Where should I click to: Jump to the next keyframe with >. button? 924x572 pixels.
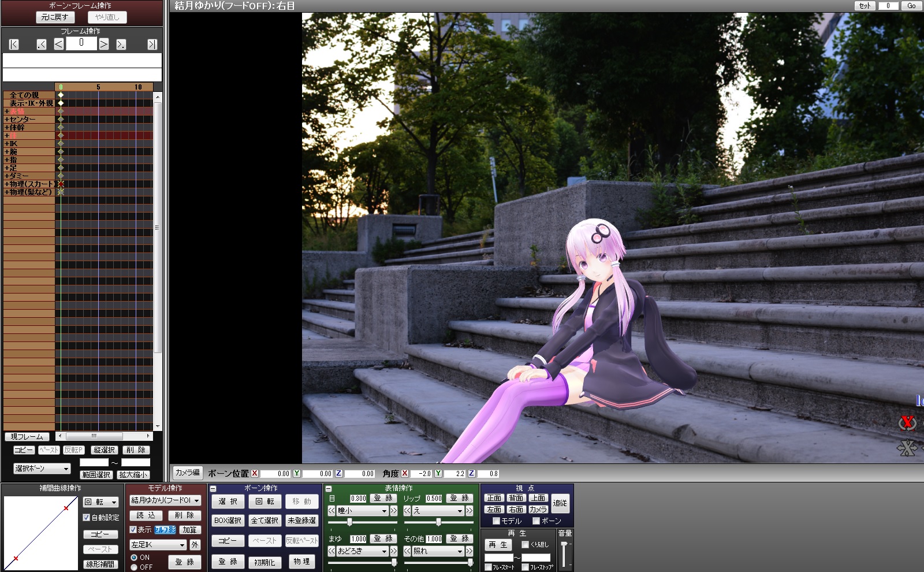pyautogui.click(x=121, y=44)
